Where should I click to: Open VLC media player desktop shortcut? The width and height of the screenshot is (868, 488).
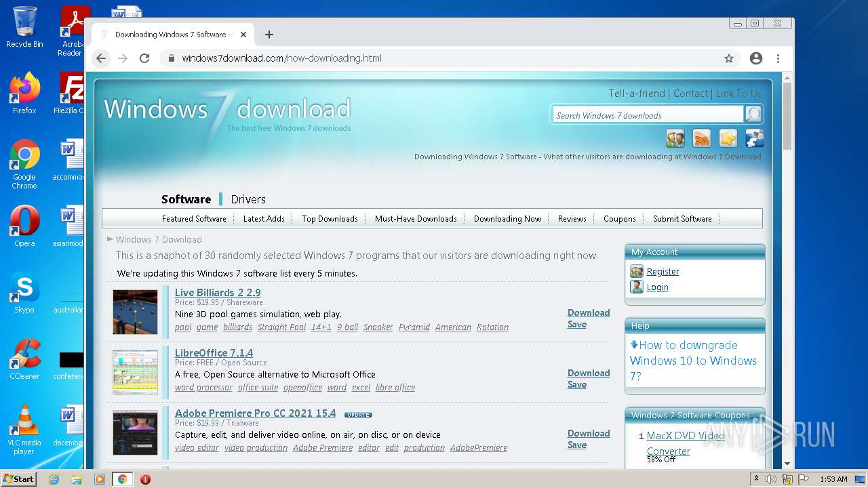click(24, 430)
